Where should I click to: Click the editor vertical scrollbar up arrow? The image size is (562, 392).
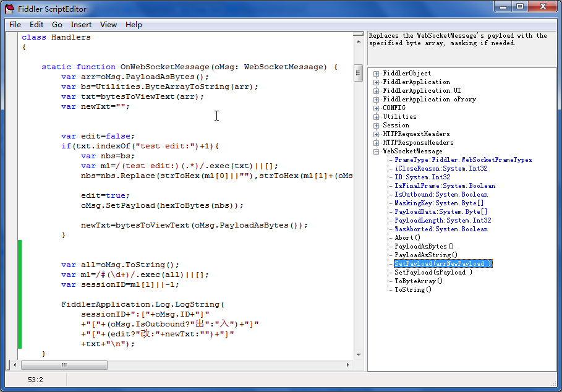coord(359,42)
